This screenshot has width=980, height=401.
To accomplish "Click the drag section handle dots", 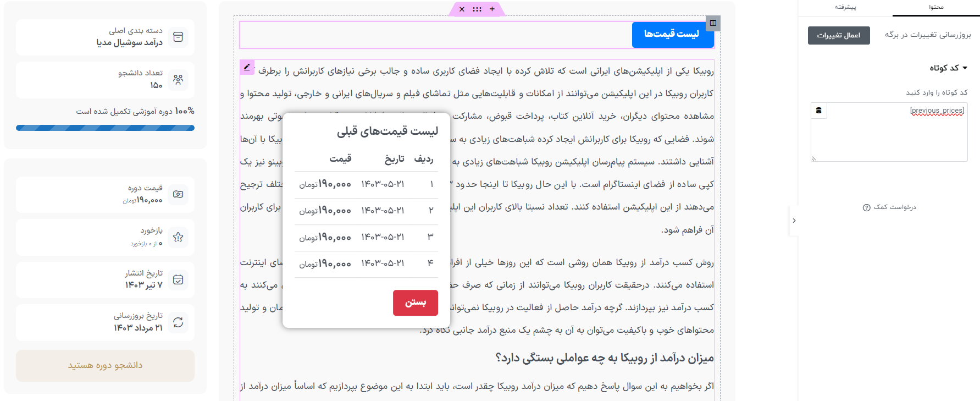I will point(477,9).
